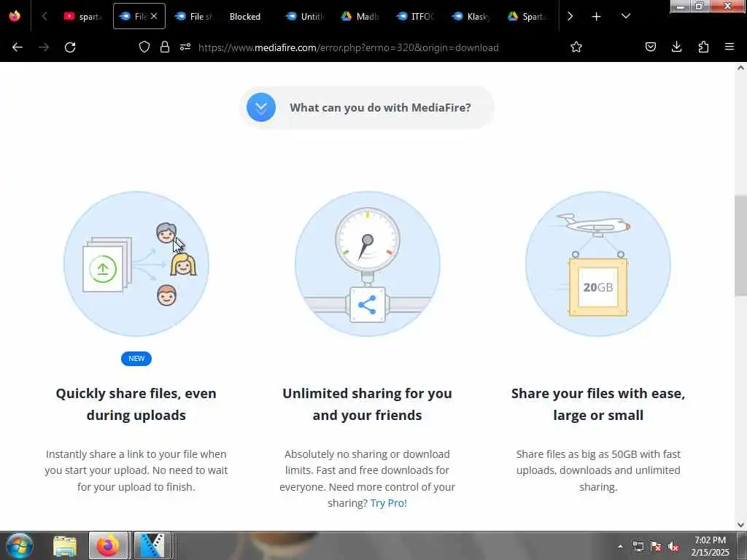Reload the current page

(x=70, y=47)
